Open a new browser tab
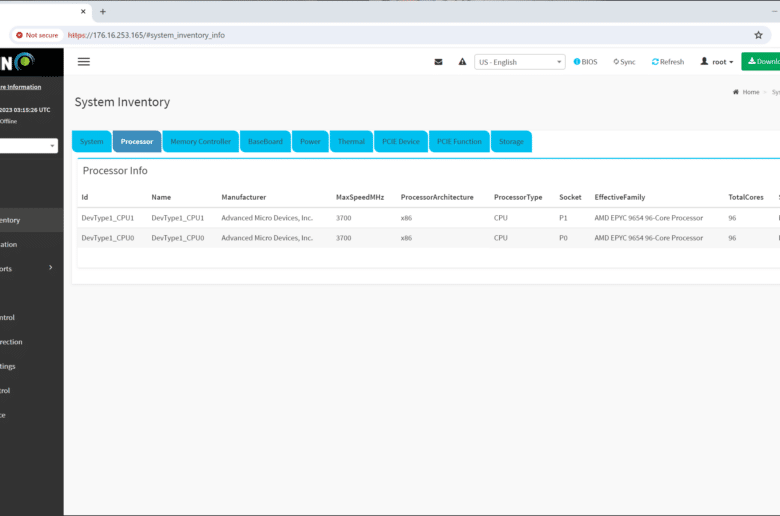Screen dimensions: 780x516 [102, 11]
